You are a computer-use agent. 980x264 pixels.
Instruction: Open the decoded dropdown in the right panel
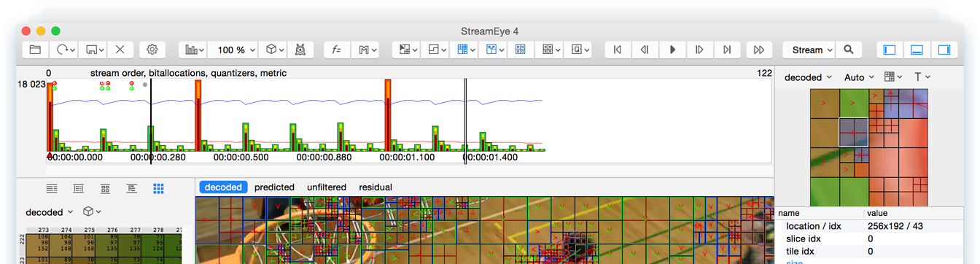(x=808, y=77)
